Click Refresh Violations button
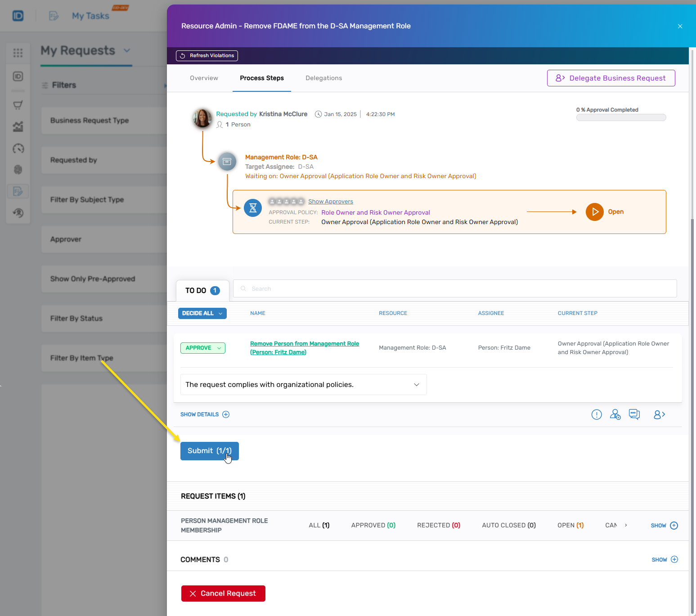This screenshot has height=616, width=696. click(207, 56)
